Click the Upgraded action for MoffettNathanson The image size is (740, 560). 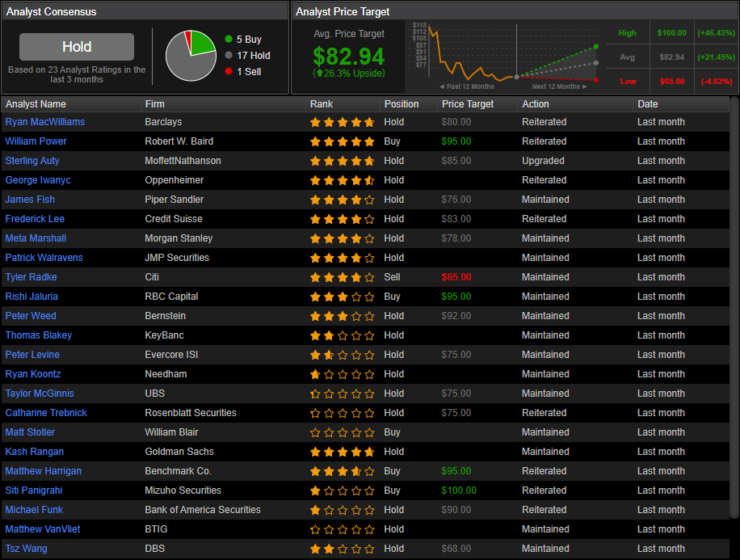click(543, 161)
